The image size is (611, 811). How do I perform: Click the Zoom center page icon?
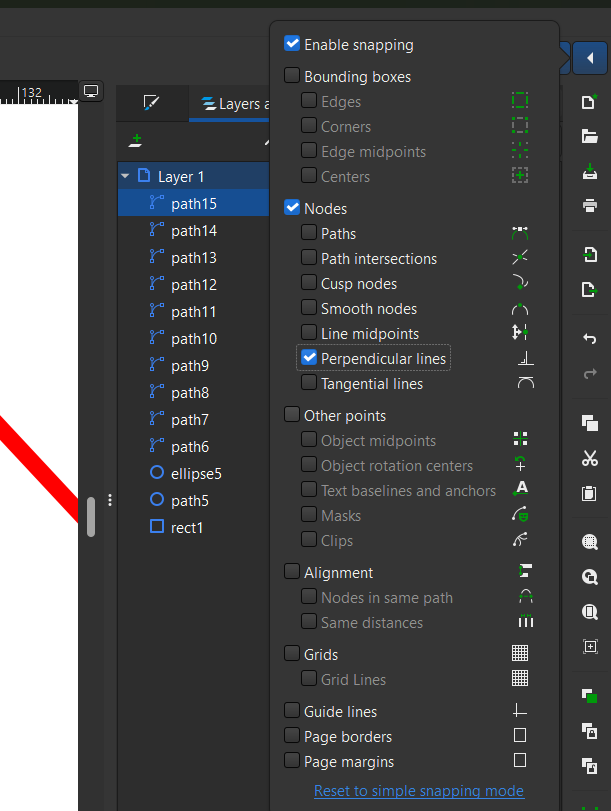pyautogui.click(x=590, y=646)
